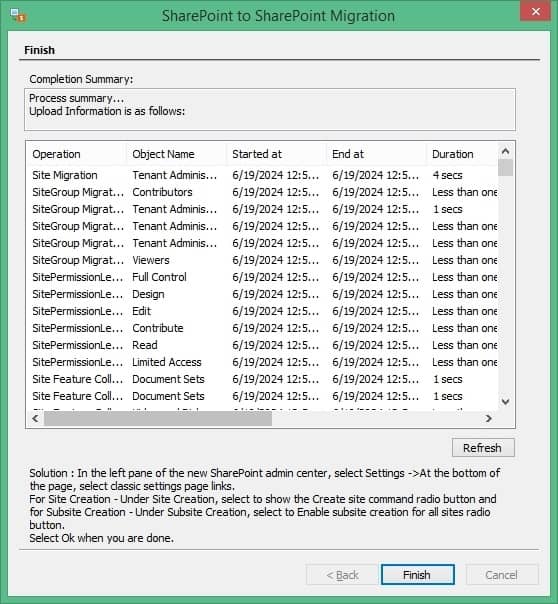
Task: Select the Contributors object name cell
Action: pyautogui.click(x=162, y=192)
